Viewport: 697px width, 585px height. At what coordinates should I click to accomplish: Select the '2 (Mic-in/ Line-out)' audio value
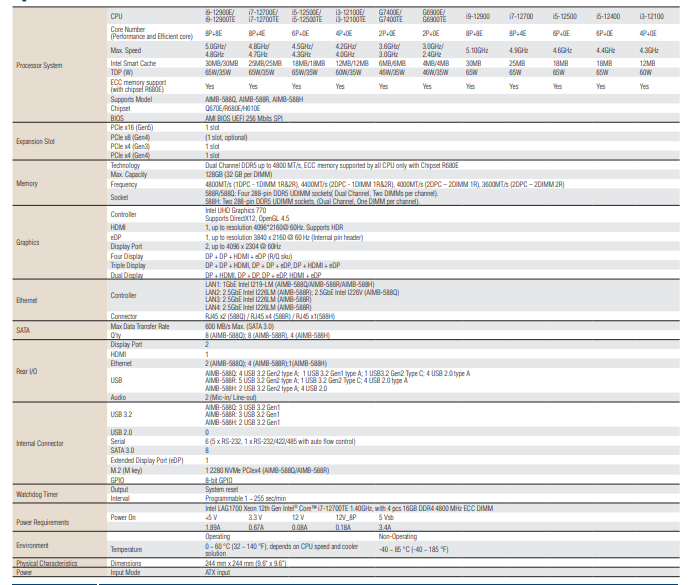[x=230, y=397]
